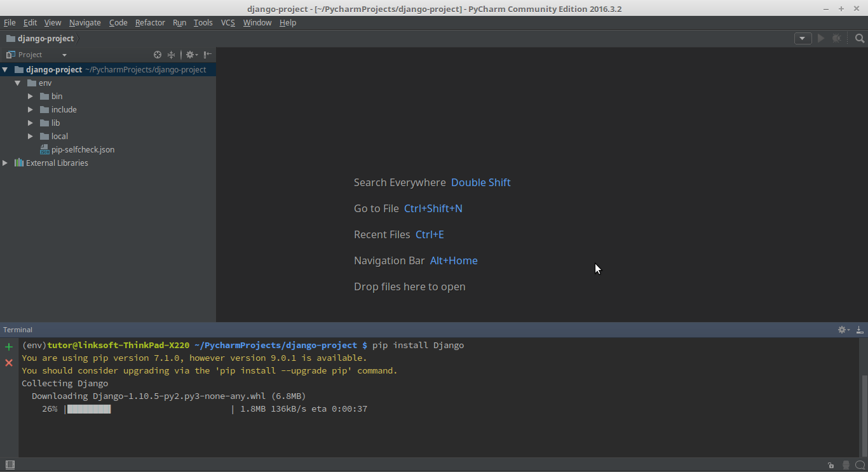Collapse All in the Project panel toolbar
The width and height of the screenshot is (868, 472).
(171, 55)
